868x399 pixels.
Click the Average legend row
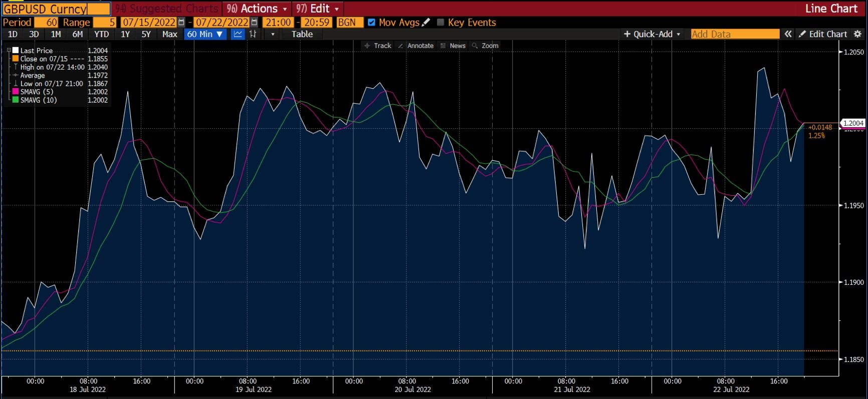[x=60, y=75]
